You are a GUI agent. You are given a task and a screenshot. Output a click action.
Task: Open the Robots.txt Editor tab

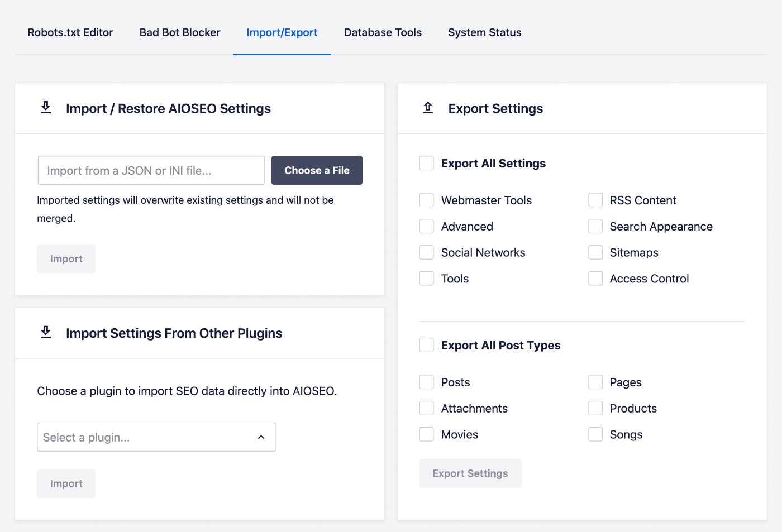pos(70,32)
